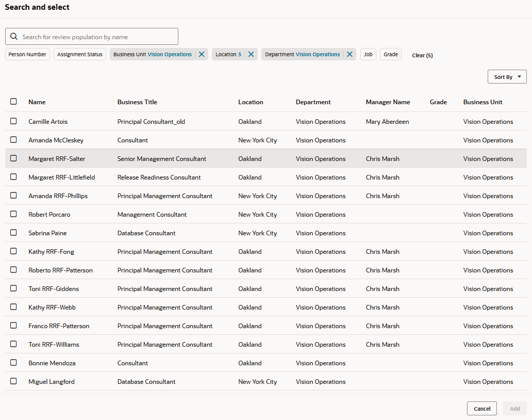Click the search magnifier icon

[x=14, y=36]
